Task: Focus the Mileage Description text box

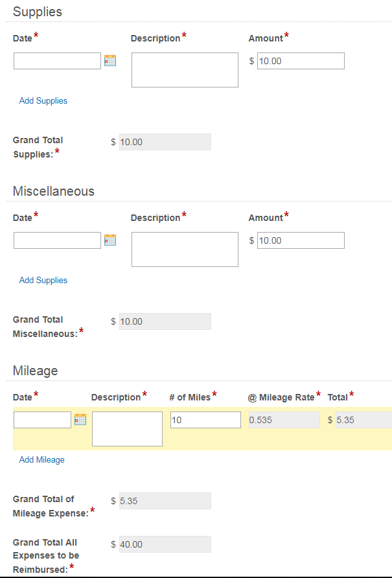Action: point(127,429)
